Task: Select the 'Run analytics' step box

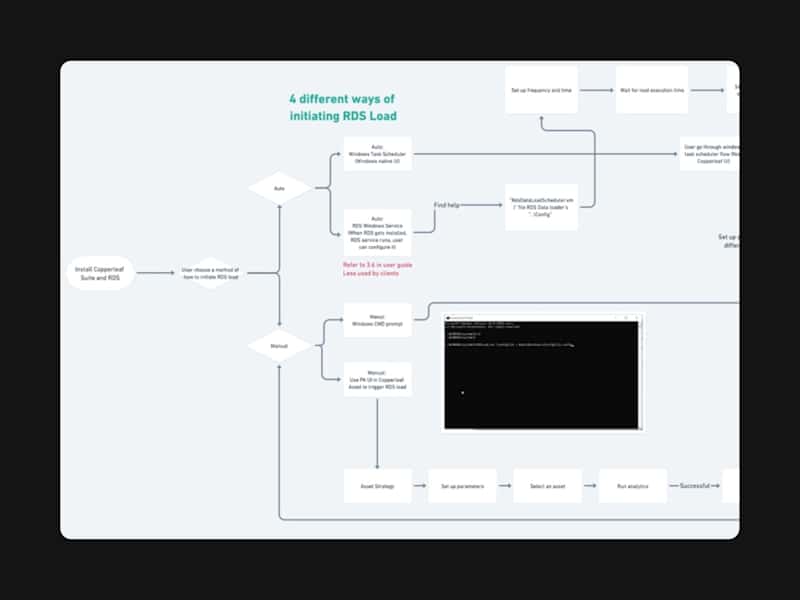Action: [x=633, y=486]
